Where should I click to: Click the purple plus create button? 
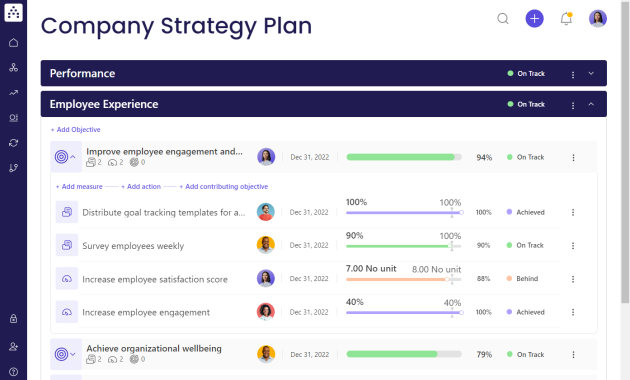pyautogui.click(x=534, y=18)
